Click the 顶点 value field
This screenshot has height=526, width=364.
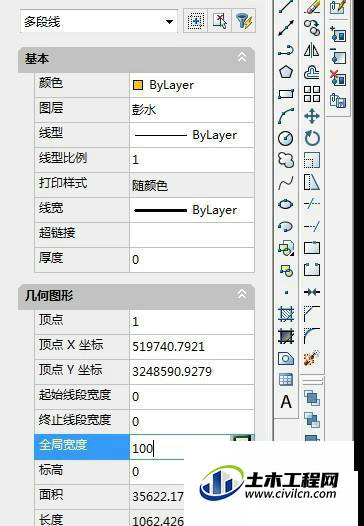click(x=192, y=322)
